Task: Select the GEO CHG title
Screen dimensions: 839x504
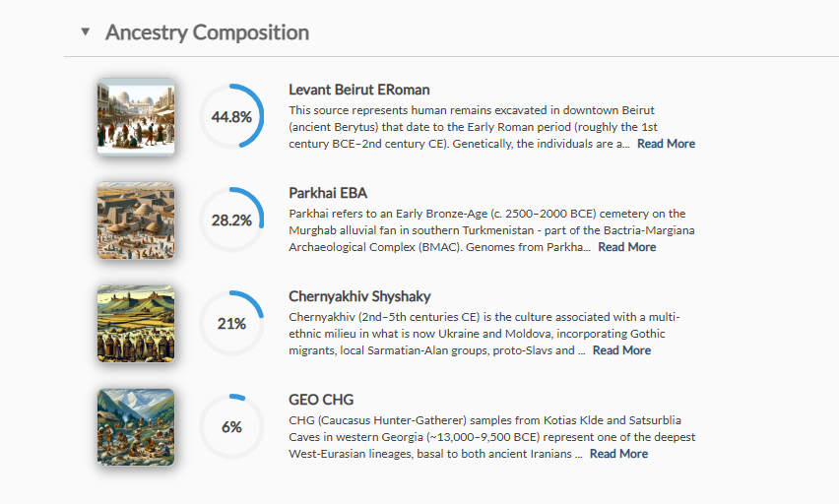Action: (321, 400)
